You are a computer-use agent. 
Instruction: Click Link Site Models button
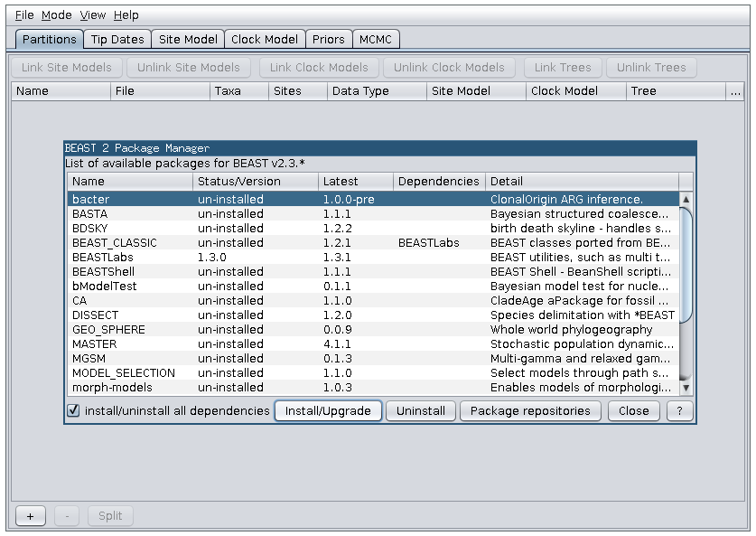click(67, 68)
